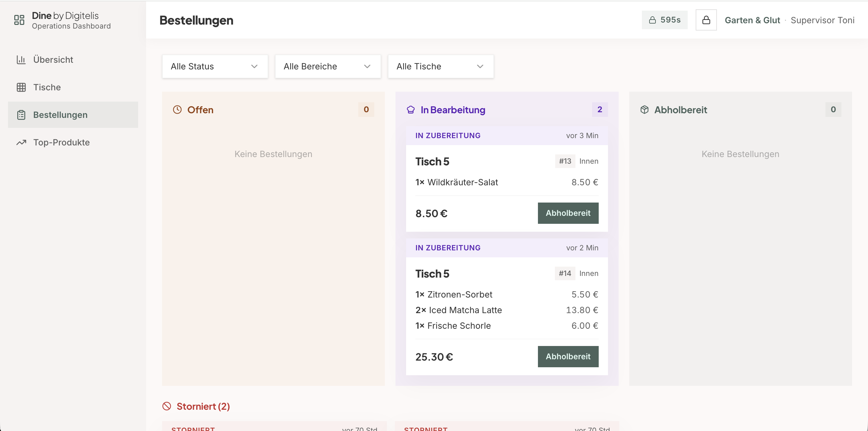Click the small lock icon beside 595s
Viewport: 868px width, 431px height.
[x=652, y=20]
